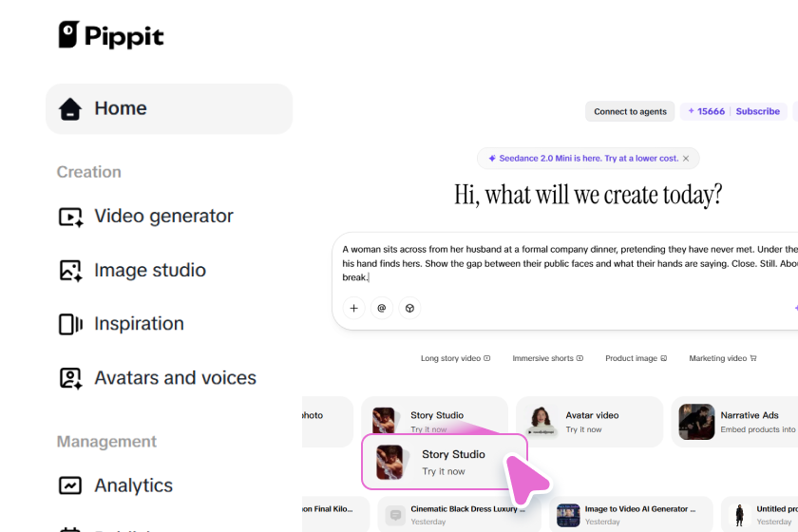Click the Avatars and voices icon
The width and height of the screenshot is (798, 532).
pyautogui.click(x=70, y=378)
